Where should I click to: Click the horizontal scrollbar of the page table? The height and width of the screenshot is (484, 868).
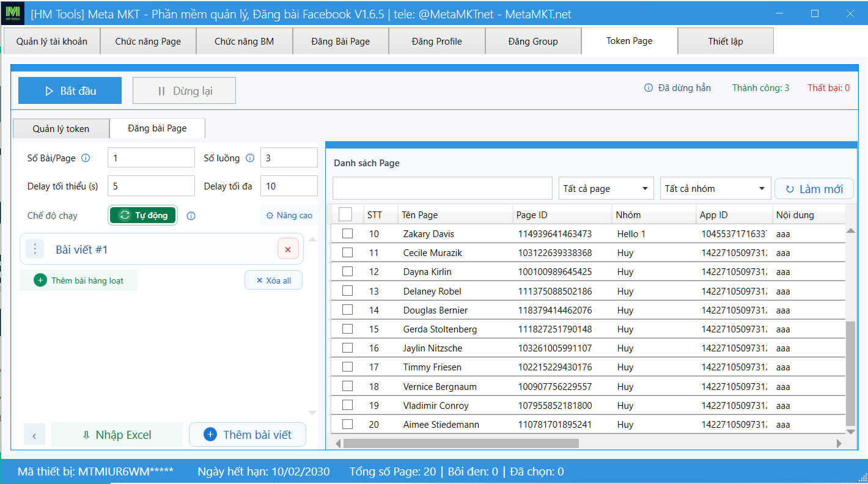point(461,443)
